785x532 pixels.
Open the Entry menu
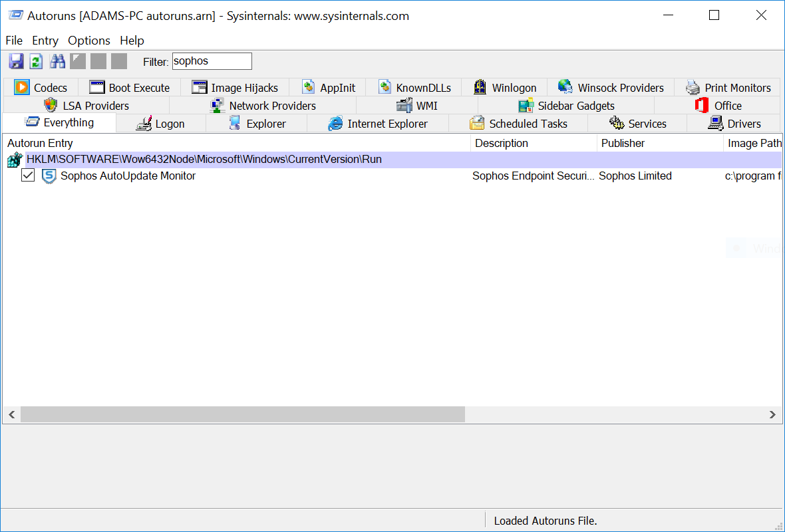point(45,41)
